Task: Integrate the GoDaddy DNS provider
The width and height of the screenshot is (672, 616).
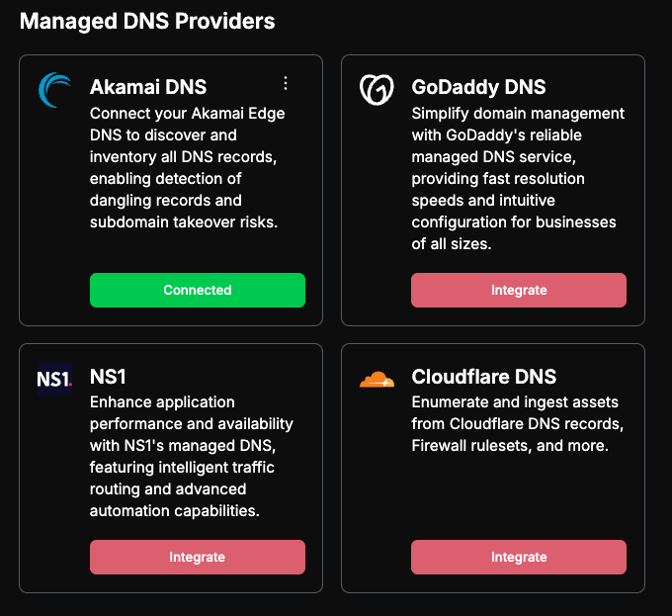Action: click(x=519, y=291)
